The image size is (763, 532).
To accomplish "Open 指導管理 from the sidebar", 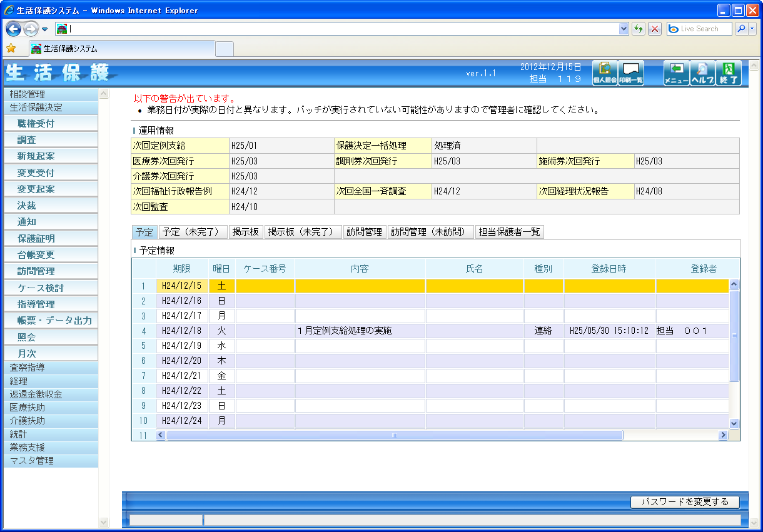I will [x=51, y=304].
